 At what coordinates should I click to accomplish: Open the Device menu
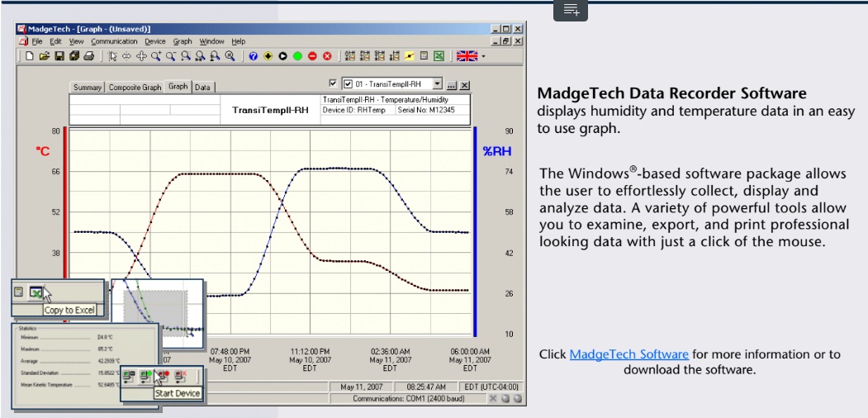(154, 41)
